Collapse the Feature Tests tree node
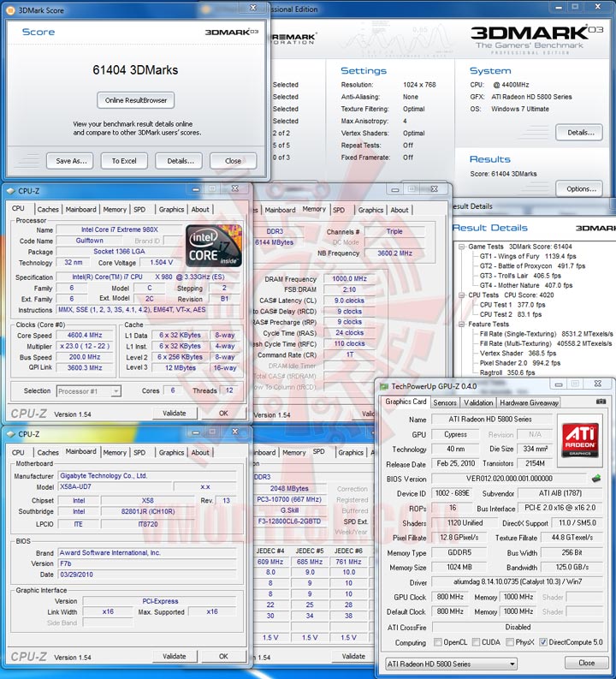The height and width of the screenshot is (679, 616). (461, 324)
